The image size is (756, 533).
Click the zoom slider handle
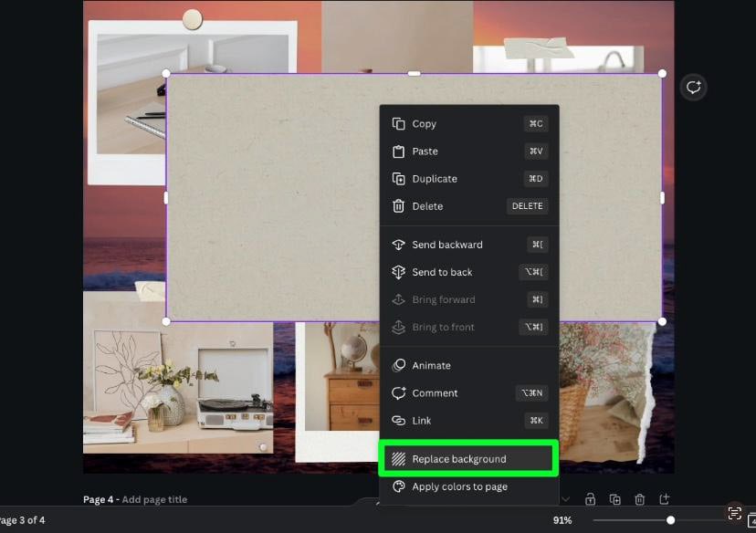click(670, 520)
